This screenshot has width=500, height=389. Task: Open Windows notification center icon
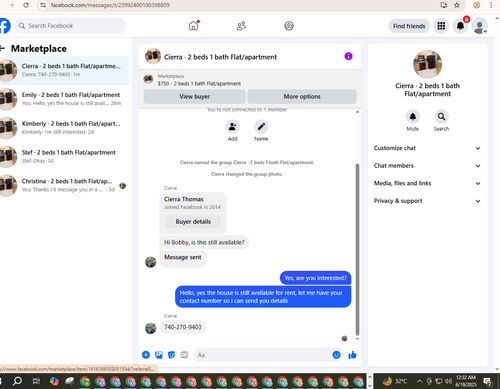click(x=488, y=381)
